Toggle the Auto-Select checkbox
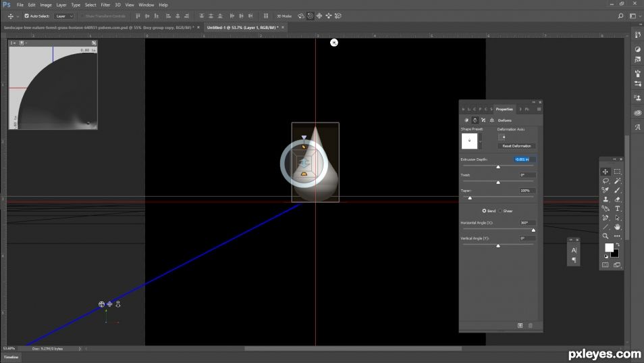The width and height of the screenshot is (644, 363). pos(27,16)
